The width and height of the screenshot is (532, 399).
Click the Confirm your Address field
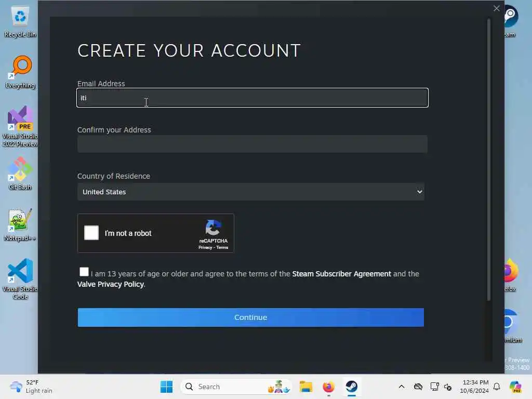252,144
